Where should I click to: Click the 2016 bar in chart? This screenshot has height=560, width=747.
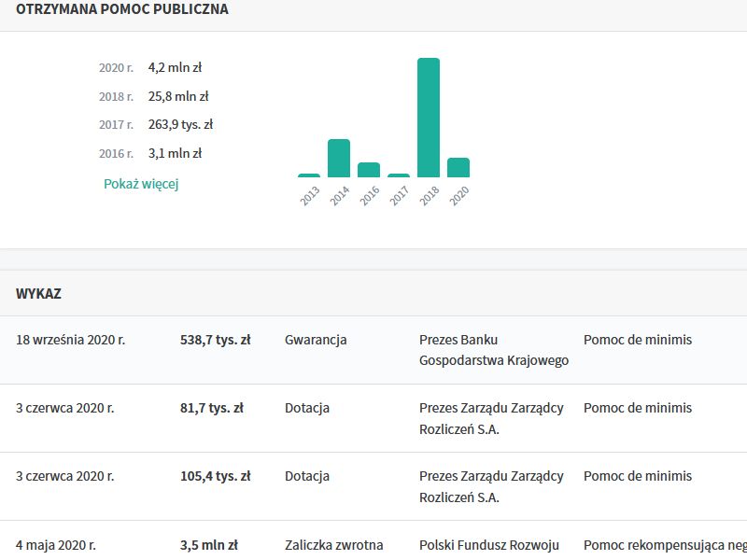click(x=369, y=170)
